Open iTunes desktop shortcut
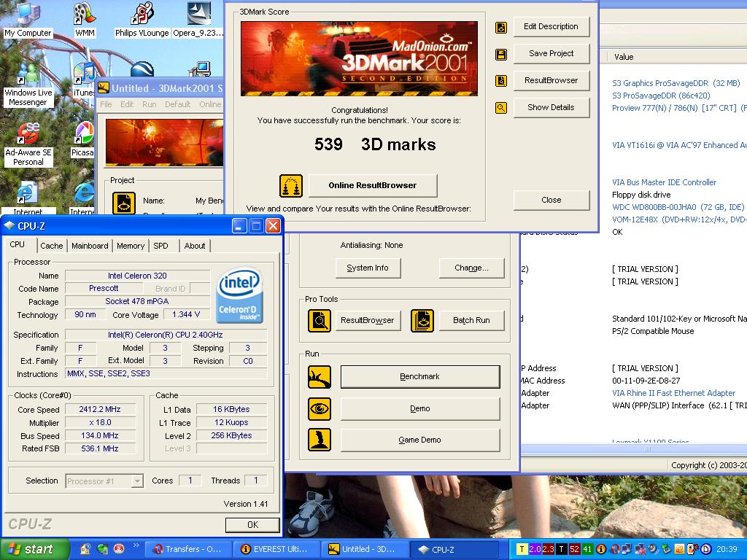 [84, 80]
